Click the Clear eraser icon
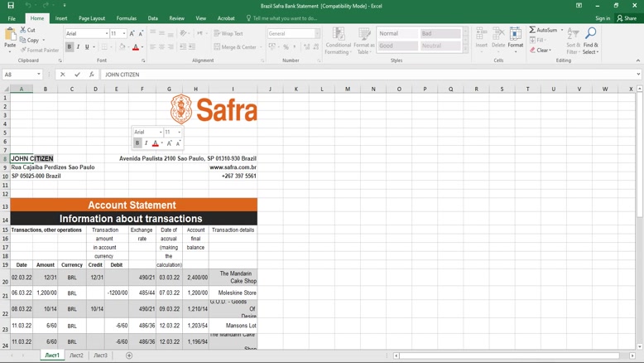644x363 pixels. 532,50
